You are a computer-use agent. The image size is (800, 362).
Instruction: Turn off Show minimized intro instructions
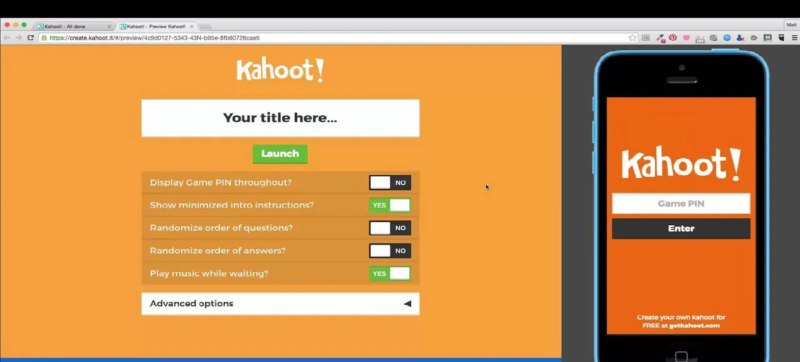coord(390,205)
